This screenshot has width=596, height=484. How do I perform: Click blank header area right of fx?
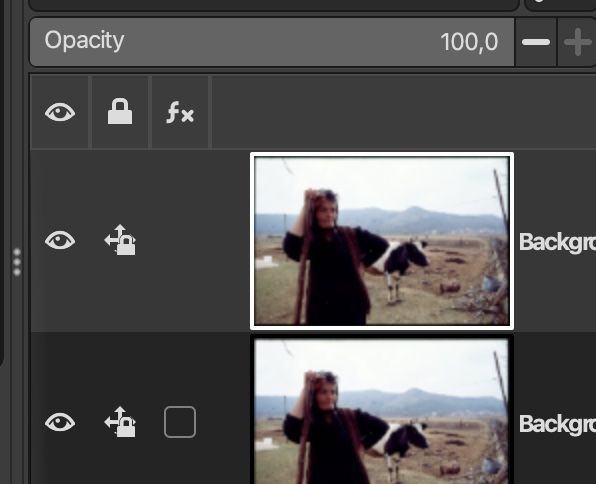coord(404,112)
